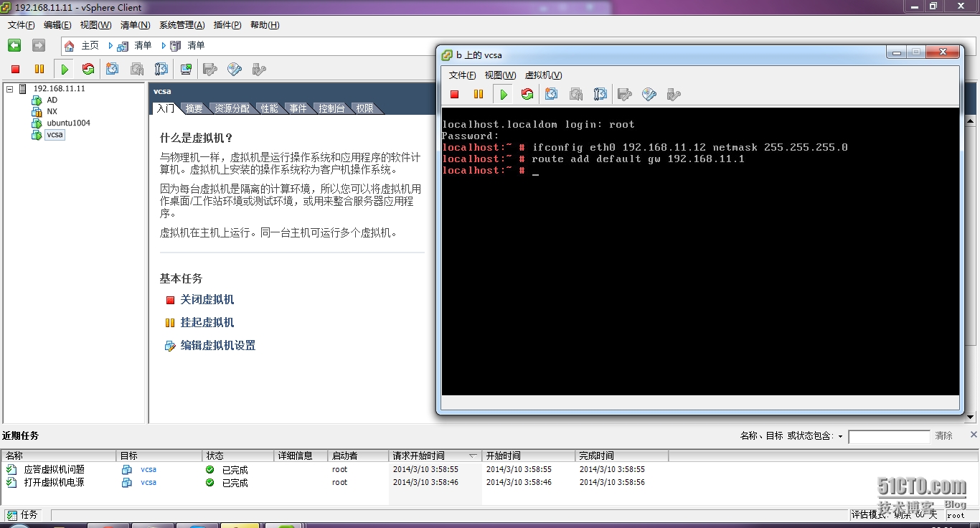
Task: Go to home via 主页 icon
Action: pos(70,46)
